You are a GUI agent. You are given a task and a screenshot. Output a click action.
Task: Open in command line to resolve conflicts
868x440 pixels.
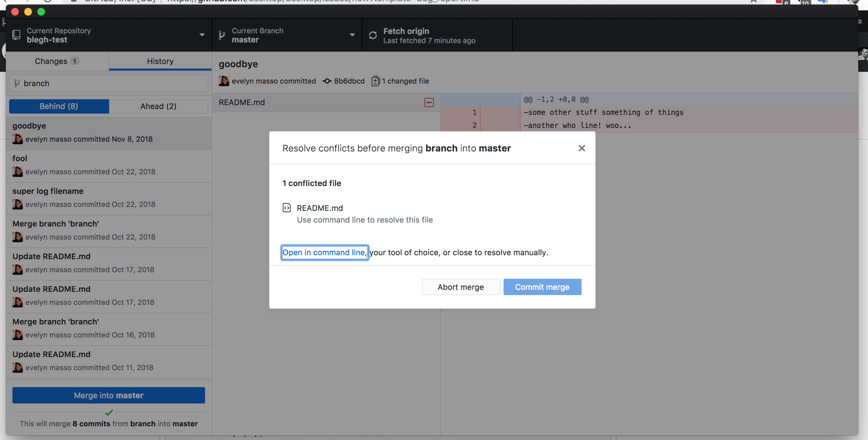coord(324,252)
